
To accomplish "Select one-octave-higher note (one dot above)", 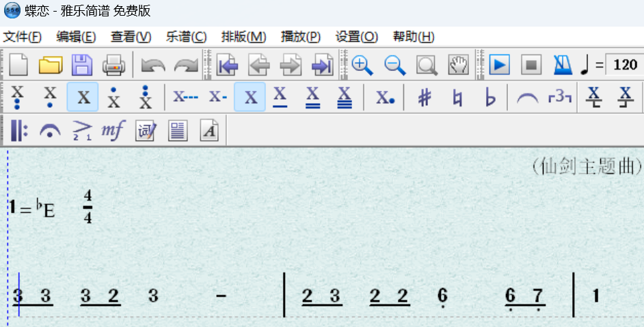I will pos(113,97).
